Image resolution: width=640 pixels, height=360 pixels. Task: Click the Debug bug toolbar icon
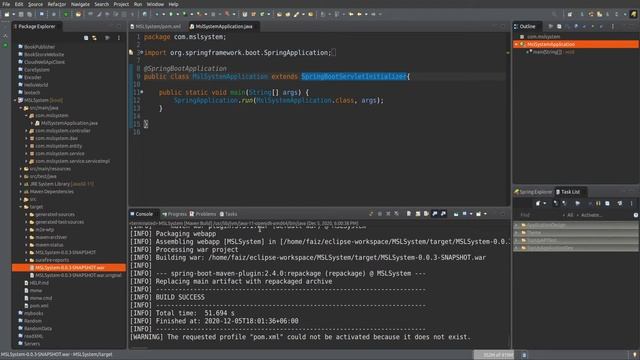157,14
